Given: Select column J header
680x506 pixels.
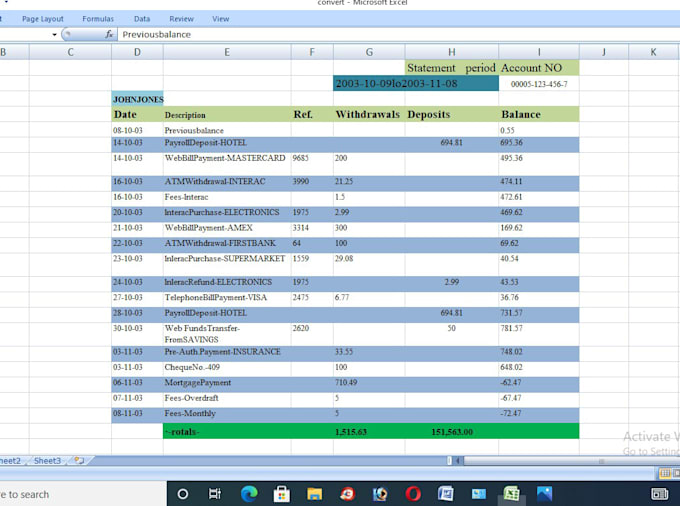Looking at the screenshot, I should (x=604, y=52).
